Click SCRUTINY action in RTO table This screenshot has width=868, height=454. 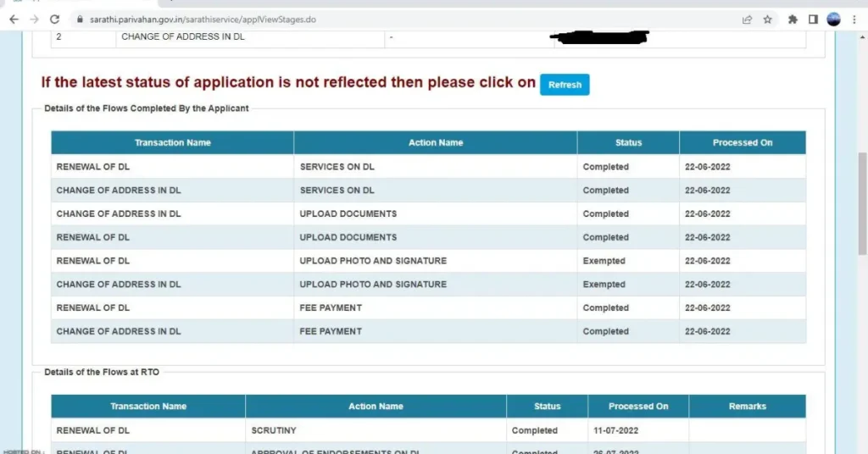click(274, 430)
